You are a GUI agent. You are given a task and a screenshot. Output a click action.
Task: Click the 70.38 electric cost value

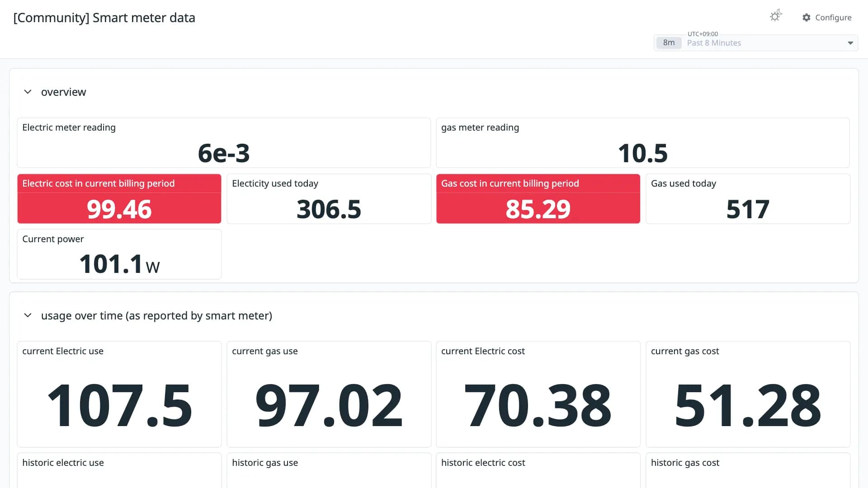coord(538,405)
